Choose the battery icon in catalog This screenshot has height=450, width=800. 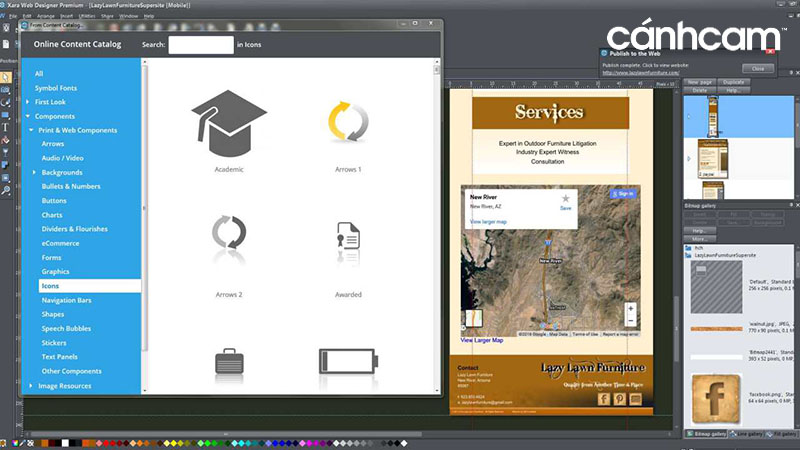coord(348,361)
